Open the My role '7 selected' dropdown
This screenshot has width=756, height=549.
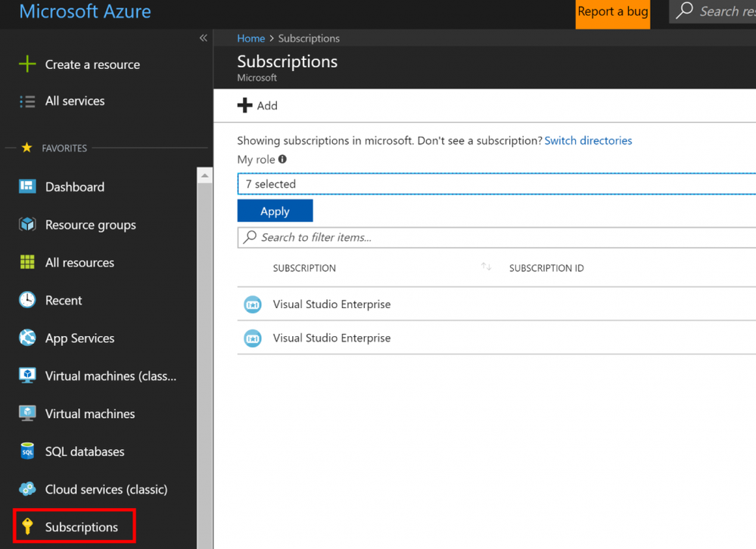point(496,184)
